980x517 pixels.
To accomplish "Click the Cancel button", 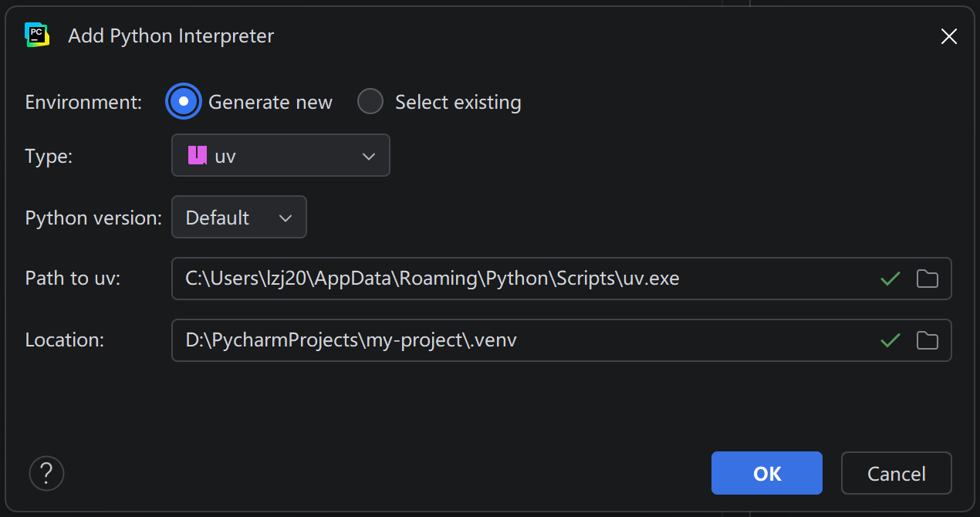I will (x=897, y=473).
